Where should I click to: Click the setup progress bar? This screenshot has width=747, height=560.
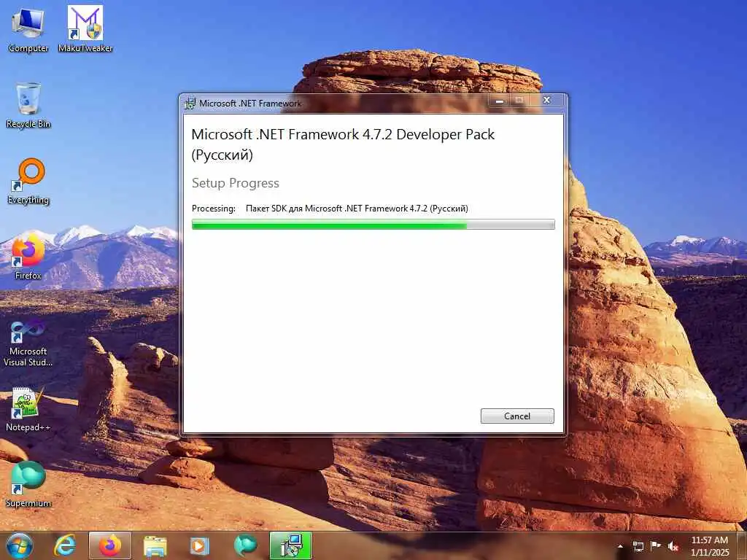click(x=373, y=225)
